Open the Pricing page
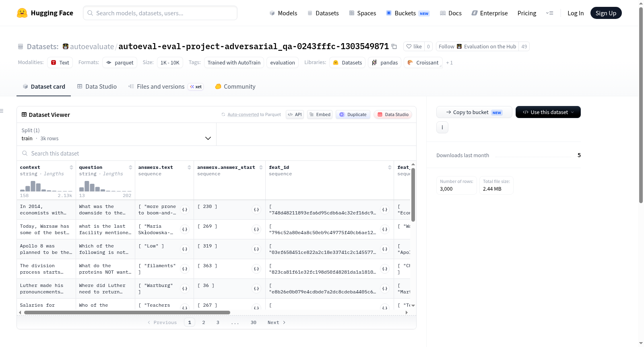This screenshot has width=644, height=347. [x=527, y=13]
